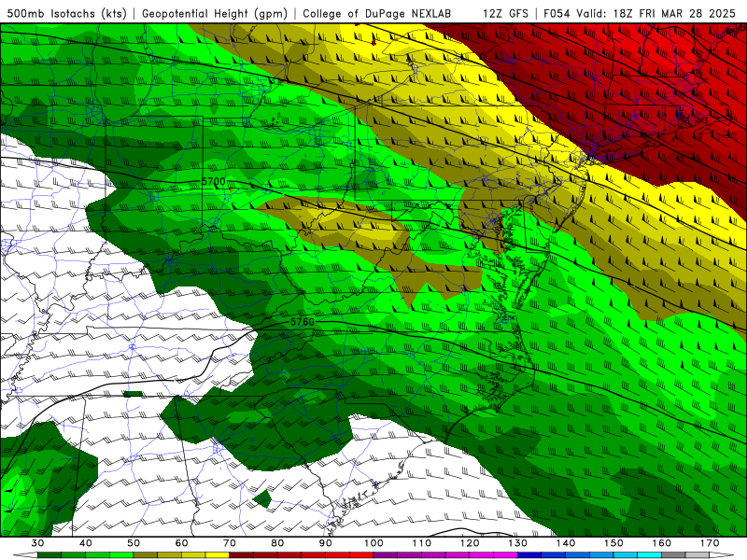Click the 5760 height contour label
747x560 pixels.
tap(303, 322)
